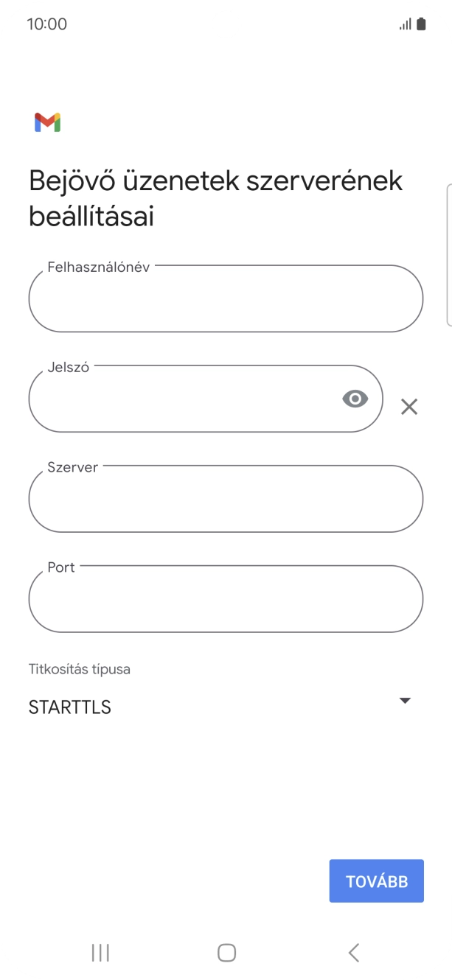452x980 pixels.
Task: Show the password with the eye icon
Action: (x=355, y=399)
